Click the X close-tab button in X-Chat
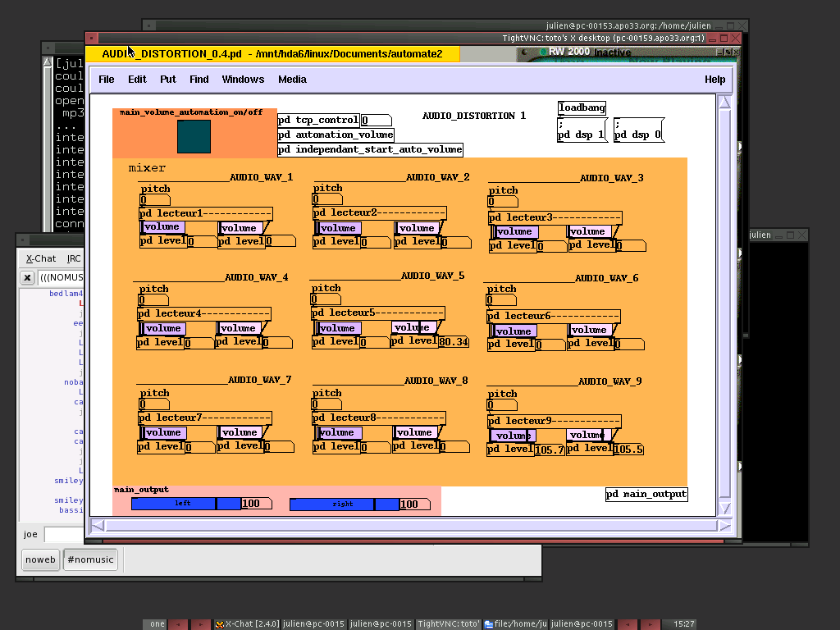 pos(27,277)
